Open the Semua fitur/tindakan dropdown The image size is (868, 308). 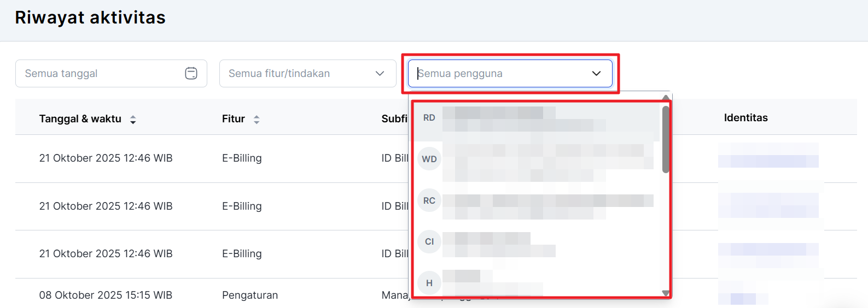tap(307, 73)
